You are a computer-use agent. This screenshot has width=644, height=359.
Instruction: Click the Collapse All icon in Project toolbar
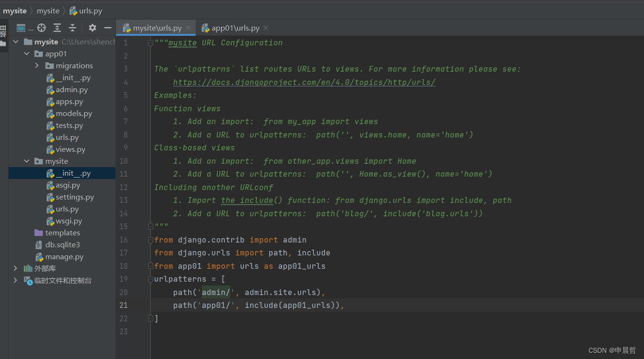(x=73, y=28)
